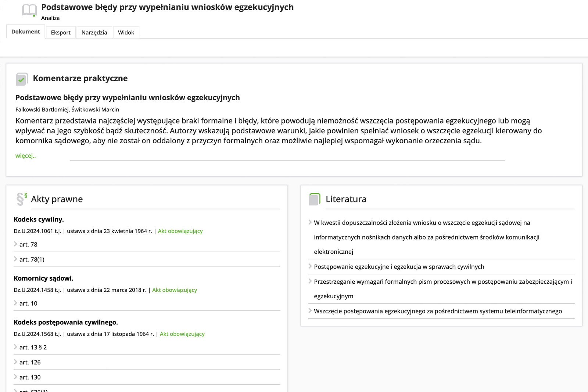This screenshot has height=392, width=588.
Task: Expand the art. 13 § 2 entry arrow
Action: [x=16, y=347]
